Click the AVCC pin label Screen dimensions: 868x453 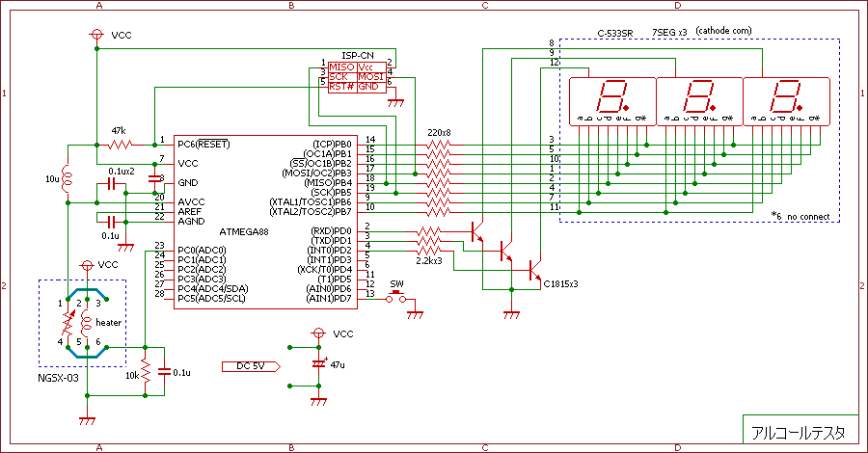[x=191, y=201]
